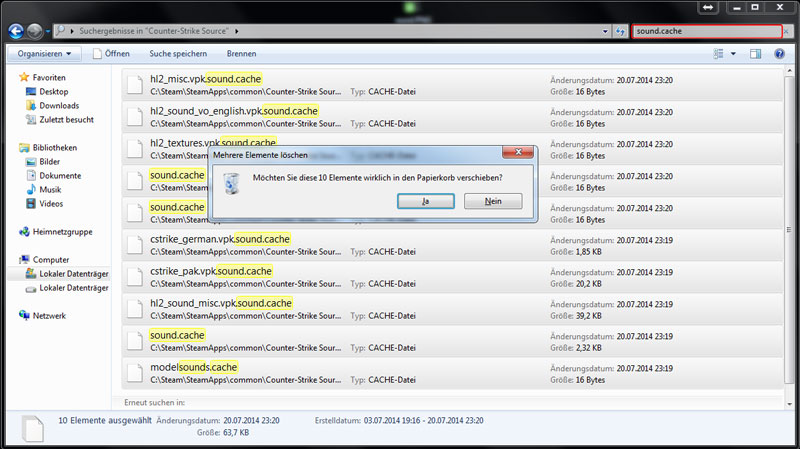Click the double-arrow button in the title bar
Image resolution: width=800 pixels, height=449 pixels.
pyautogui.click(x=708, y=7)
